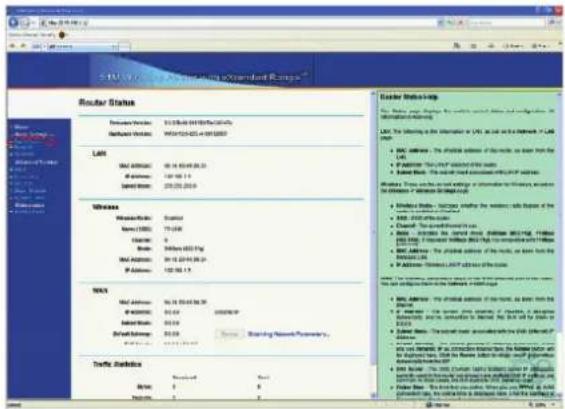
Task: Click the scroll up arrow of main frame
Action: [x=373, y=94]
